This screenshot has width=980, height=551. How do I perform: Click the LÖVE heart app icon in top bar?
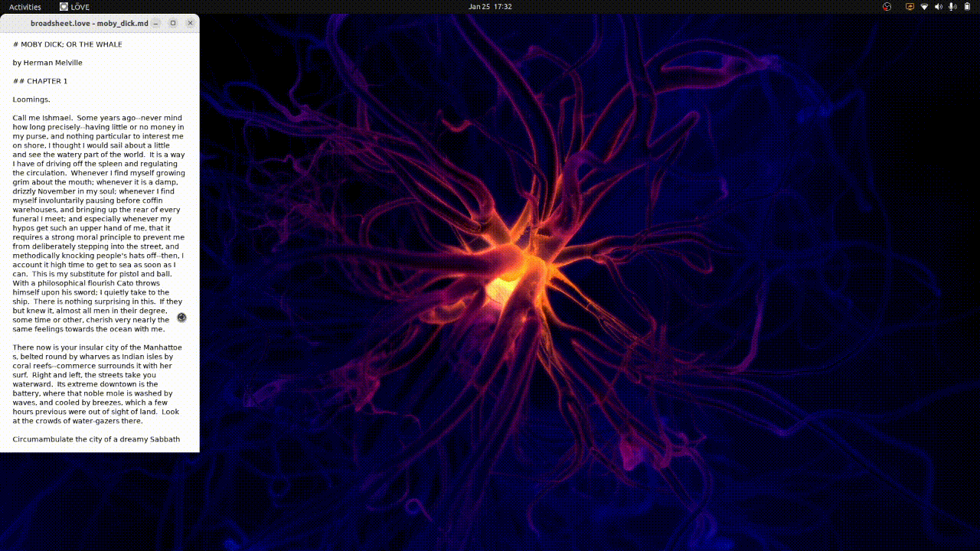[x=64, y=7]
